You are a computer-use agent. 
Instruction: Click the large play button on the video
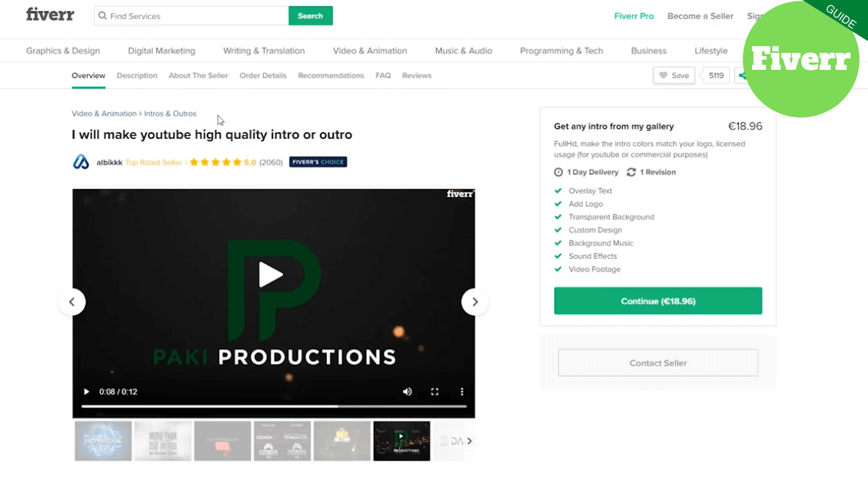pyautogui.click(x=271, y=274)
